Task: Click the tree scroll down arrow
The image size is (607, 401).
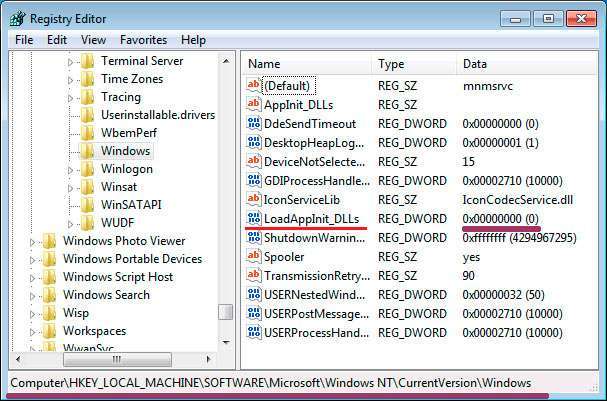Action: pos(226,342)
